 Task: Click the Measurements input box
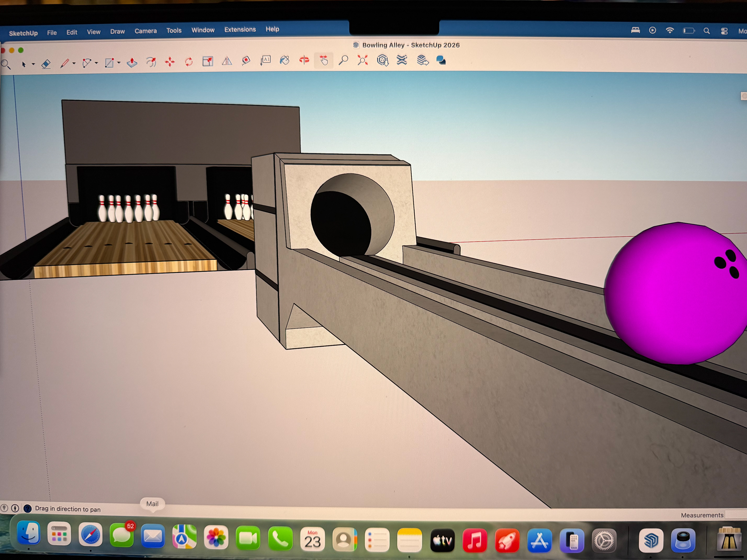tap(736, 515)
